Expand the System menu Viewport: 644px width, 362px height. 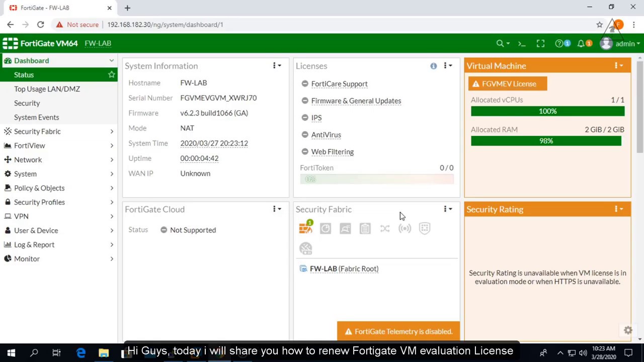coord(59,173)
